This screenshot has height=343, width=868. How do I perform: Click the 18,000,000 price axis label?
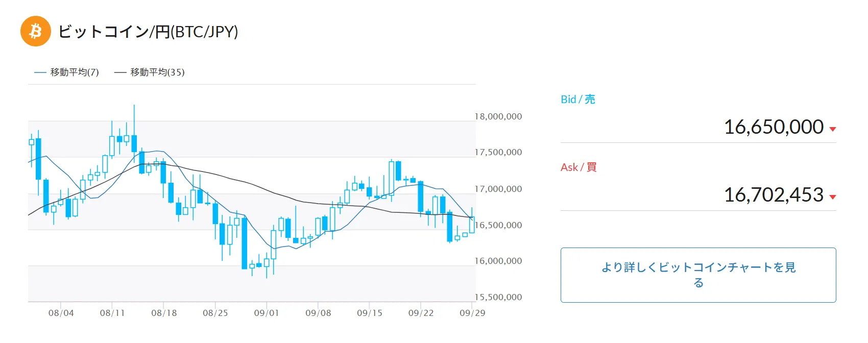tap(498, 116)
